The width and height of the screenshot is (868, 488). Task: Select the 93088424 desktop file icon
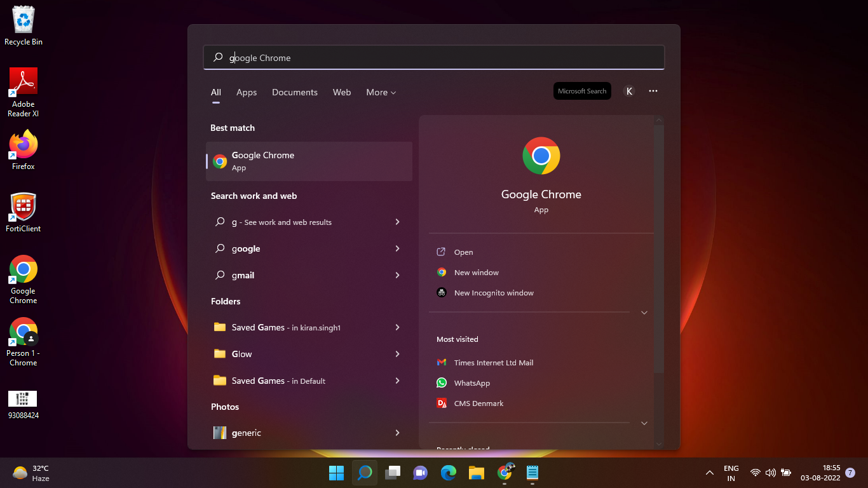point(24,405)
